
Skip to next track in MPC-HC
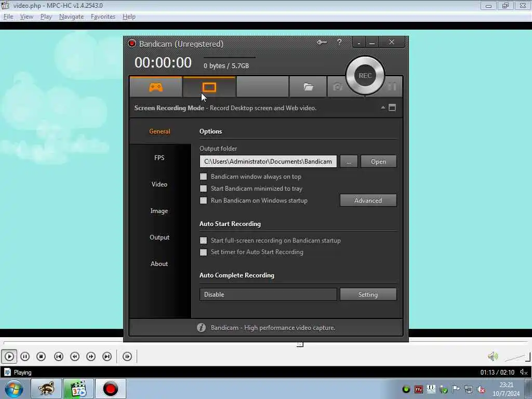coord(107,356)
